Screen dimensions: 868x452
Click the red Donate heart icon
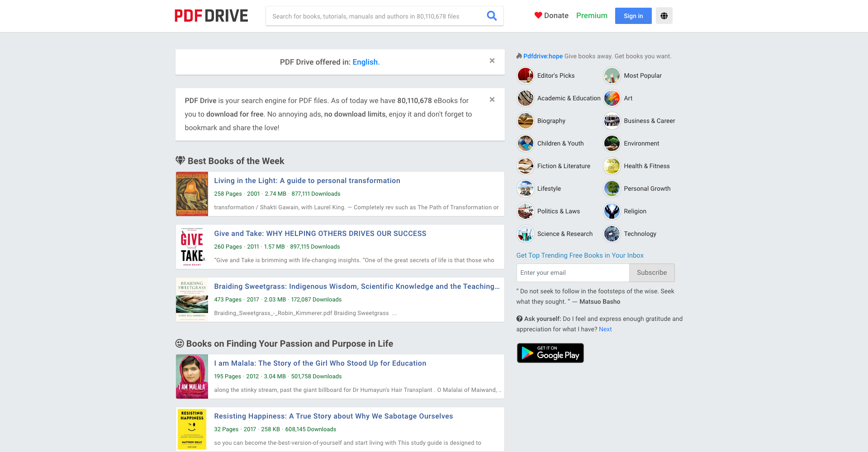[538, 15]
